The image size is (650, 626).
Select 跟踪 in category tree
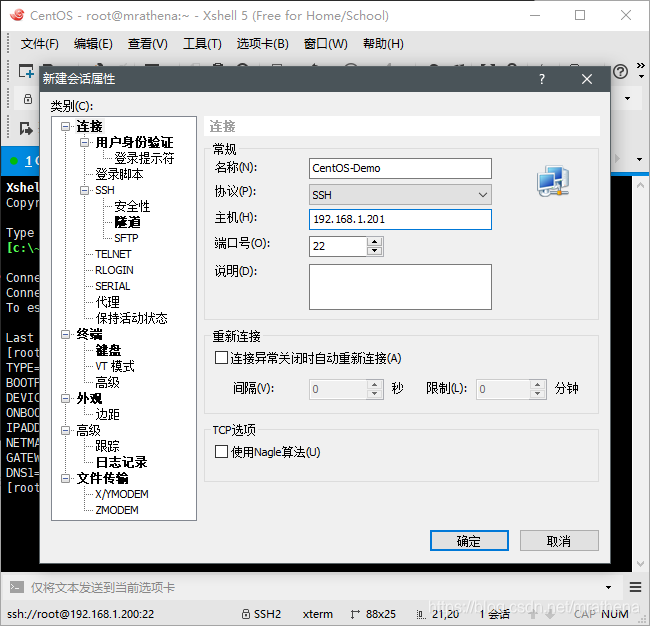click(107, 446)
